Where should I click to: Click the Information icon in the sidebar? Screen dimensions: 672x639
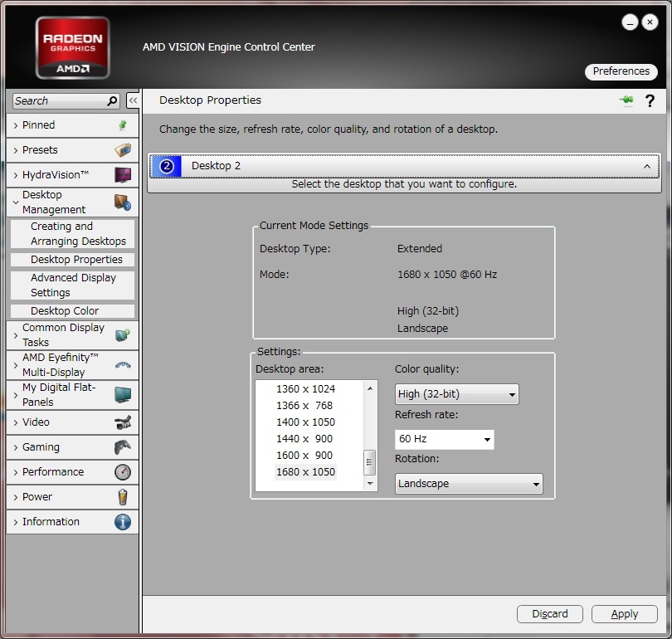point(122,522)
